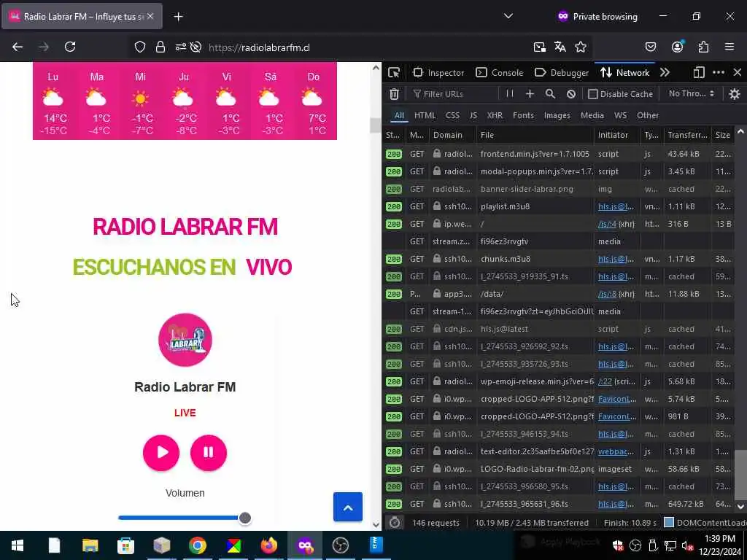
Task: Open network search magnifier
Action: pos(550,94)
